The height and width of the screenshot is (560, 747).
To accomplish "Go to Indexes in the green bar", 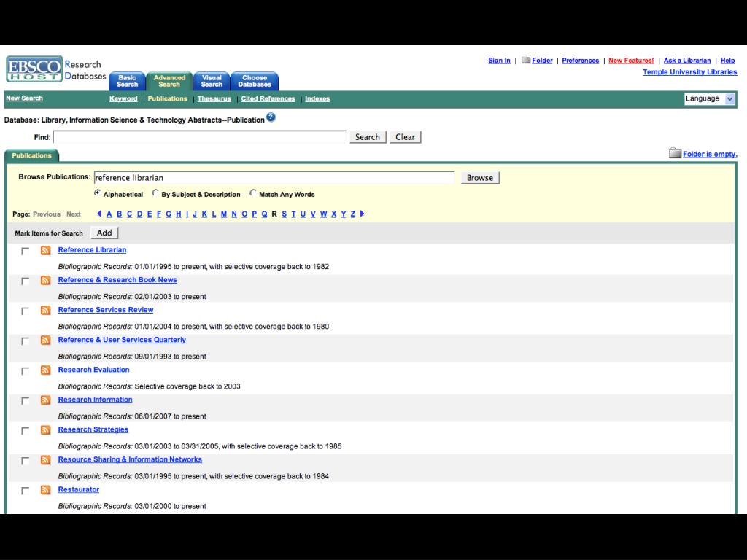I will [317, 98].
